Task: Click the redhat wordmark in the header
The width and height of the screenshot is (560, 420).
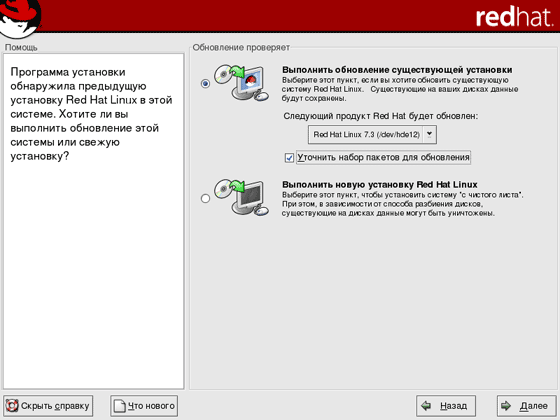Action: tap(514, 17)
